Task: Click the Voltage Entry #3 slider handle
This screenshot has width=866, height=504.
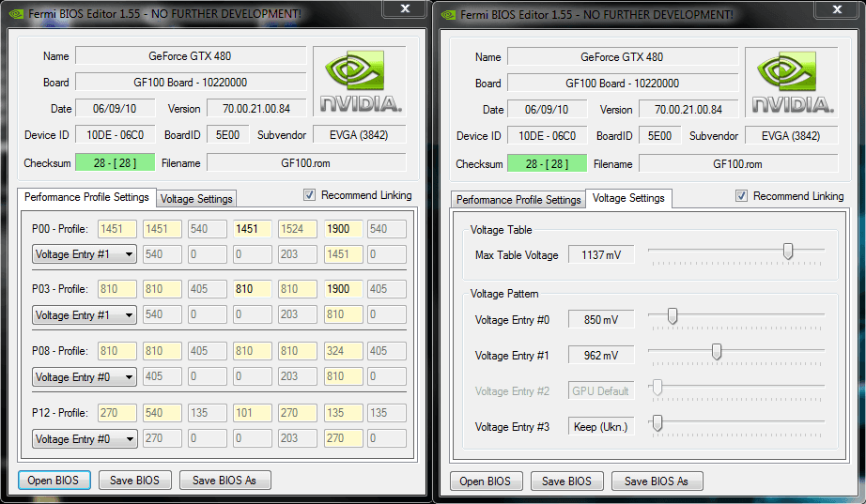Action: (657, 423)
